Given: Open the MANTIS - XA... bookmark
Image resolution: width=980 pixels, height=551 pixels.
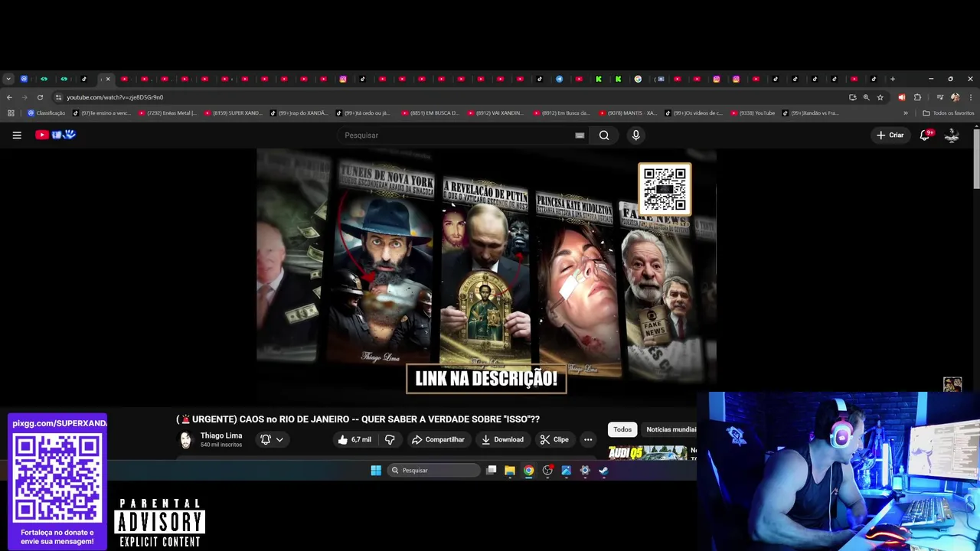Looking at the screenshot, I should [629, 113].
